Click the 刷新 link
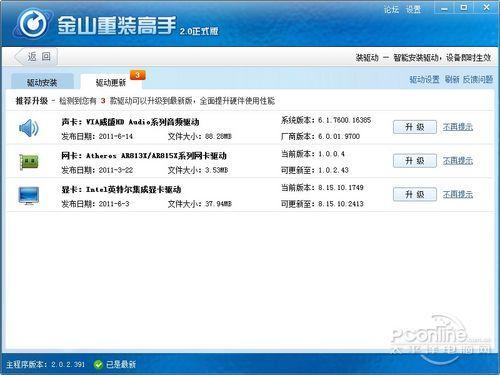 tap(452, 79)
